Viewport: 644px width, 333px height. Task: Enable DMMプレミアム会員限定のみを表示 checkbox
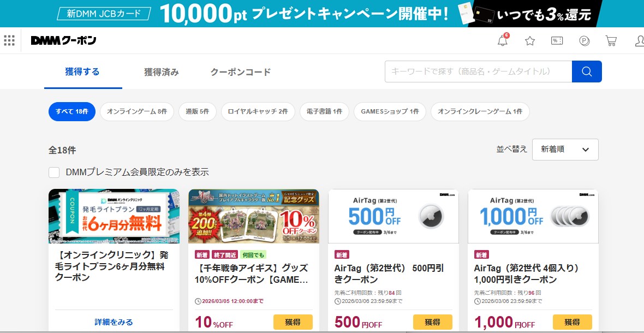pos(54,173)
